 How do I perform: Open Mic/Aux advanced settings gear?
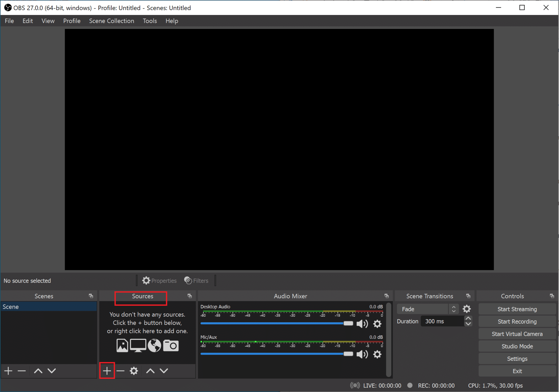pos(377,354)
